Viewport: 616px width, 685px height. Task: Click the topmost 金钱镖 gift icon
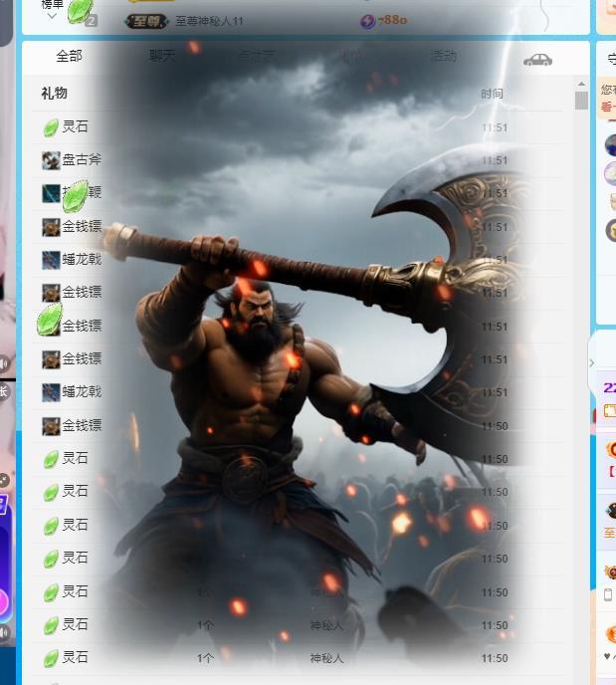pos(51,227)
